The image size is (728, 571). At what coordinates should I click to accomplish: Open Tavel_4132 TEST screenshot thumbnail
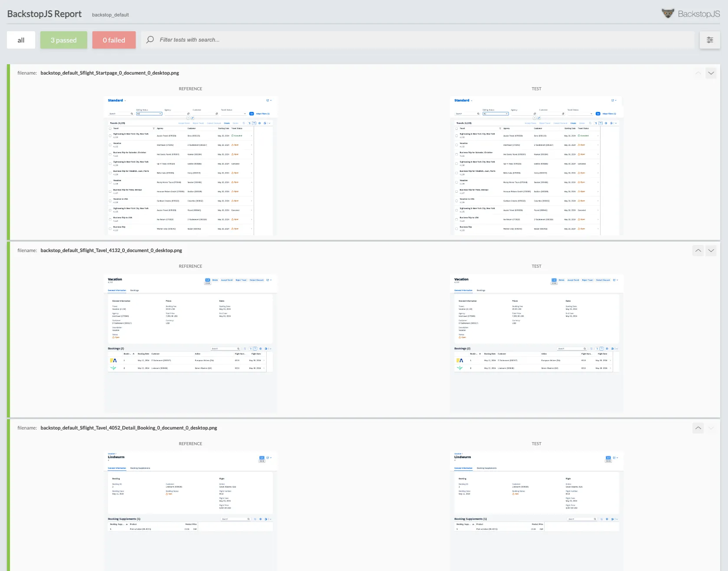(x=536, y=343)
